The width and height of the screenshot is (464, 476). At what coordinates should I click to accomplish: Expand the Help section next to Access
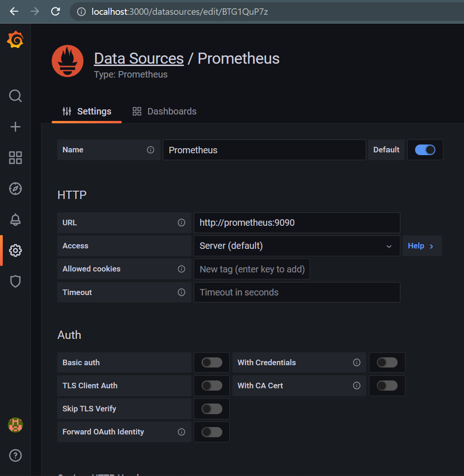tap(422, 246)
